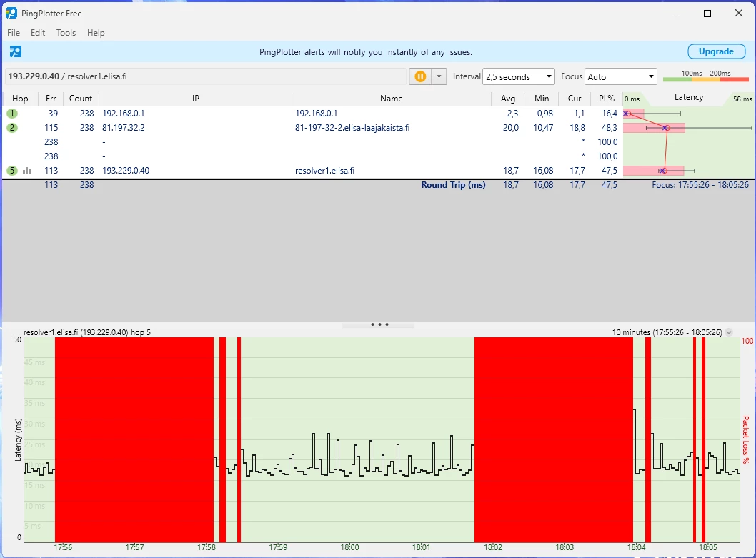Click the 18:00 marker on the timeline axis
The width and height of the screenshot is (756, 558).
[x=349, y=547]
